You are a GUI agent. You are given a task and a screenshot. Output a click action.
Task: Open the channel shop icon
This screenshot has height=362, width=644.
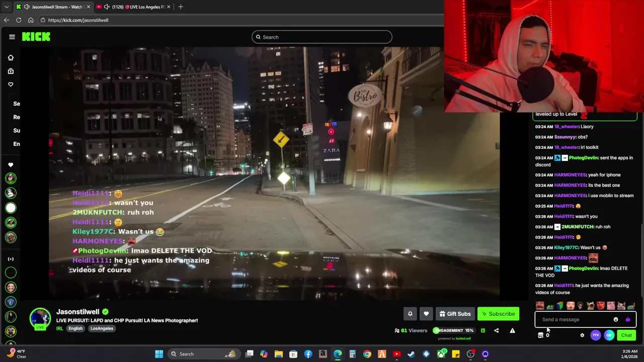click(541, 335)
